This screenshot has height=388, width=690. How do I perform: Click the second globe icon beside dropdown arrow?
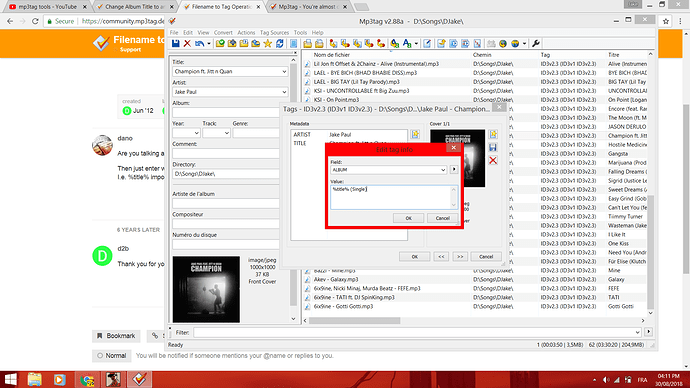pyautogui.click(x=515, y=44)
